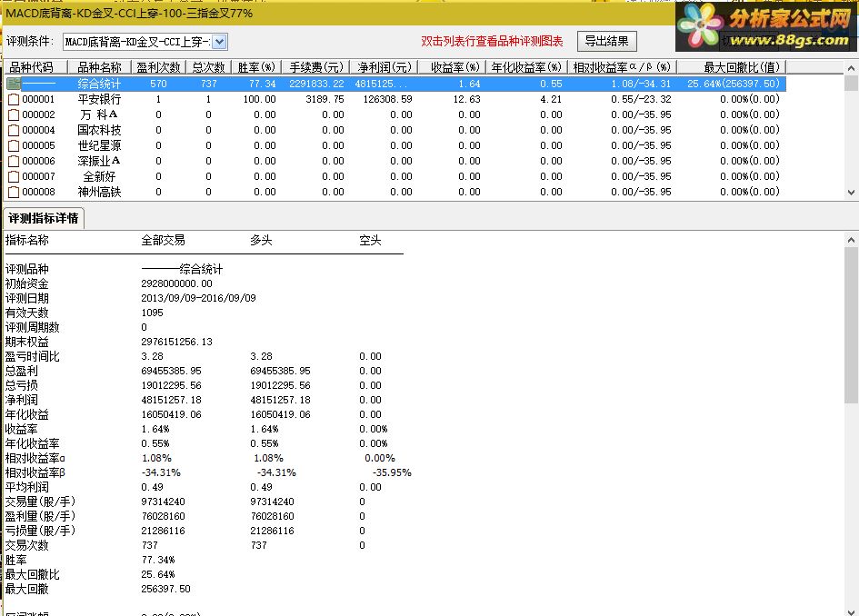Click the 3189.75 commission cell
The width and height of the screenshot is (859, 616).
(325, 99)
